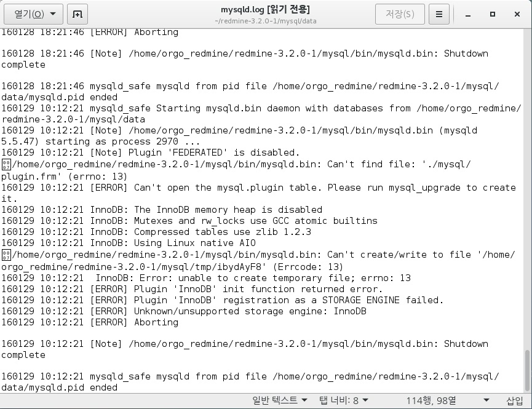Toggle the 삽입 insert mode indicator

[514, 400]
